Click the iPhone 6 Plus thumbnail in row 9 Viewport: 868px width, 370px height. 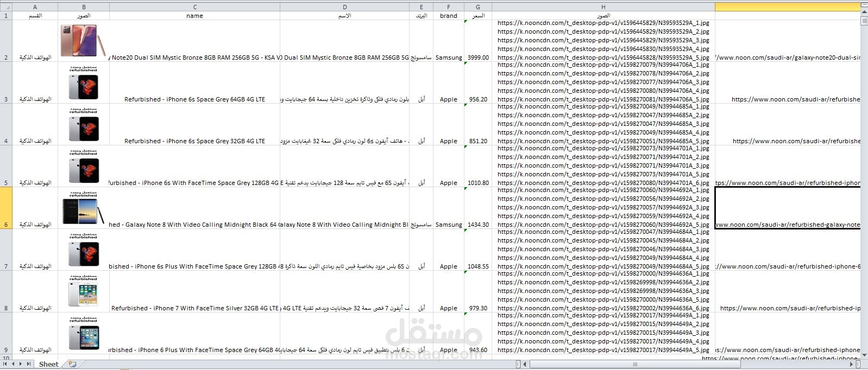[x=83, y=333]
